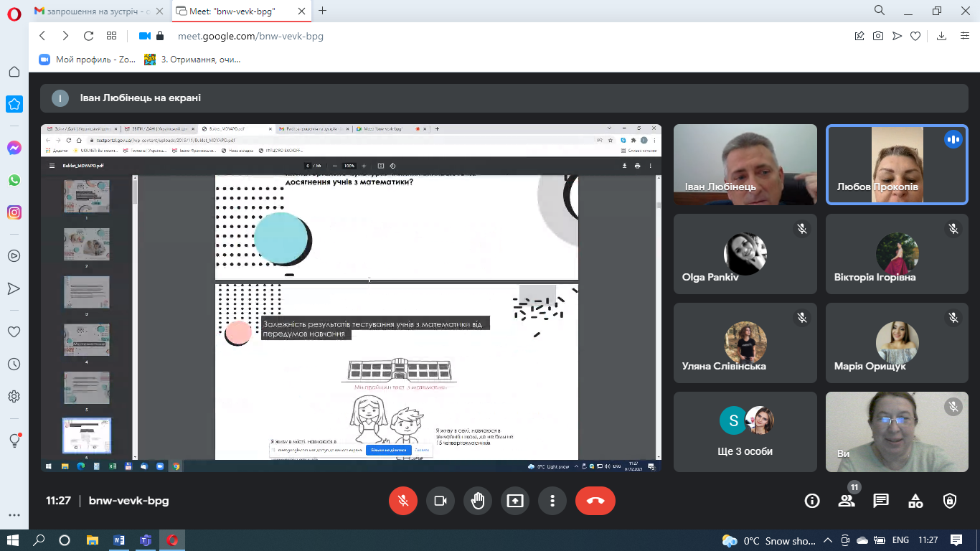
Task: Open the Zoom profile bookmark
Action: (x=88, y=60)
